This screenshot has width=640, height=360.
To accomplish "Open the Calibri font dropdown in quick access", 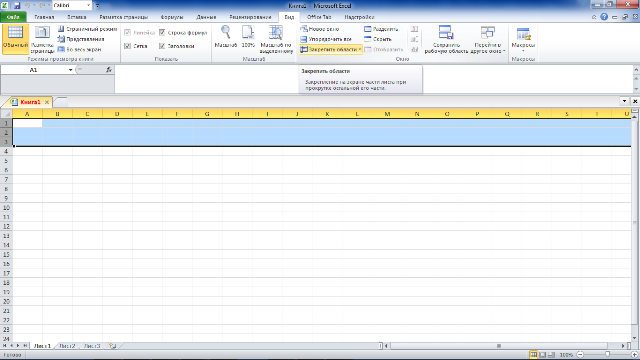I will point(89,5).
